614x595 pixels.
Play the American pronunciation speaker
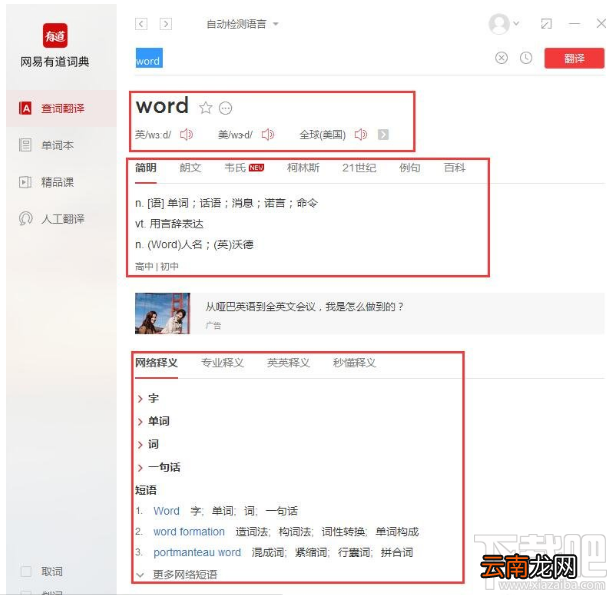268,135
